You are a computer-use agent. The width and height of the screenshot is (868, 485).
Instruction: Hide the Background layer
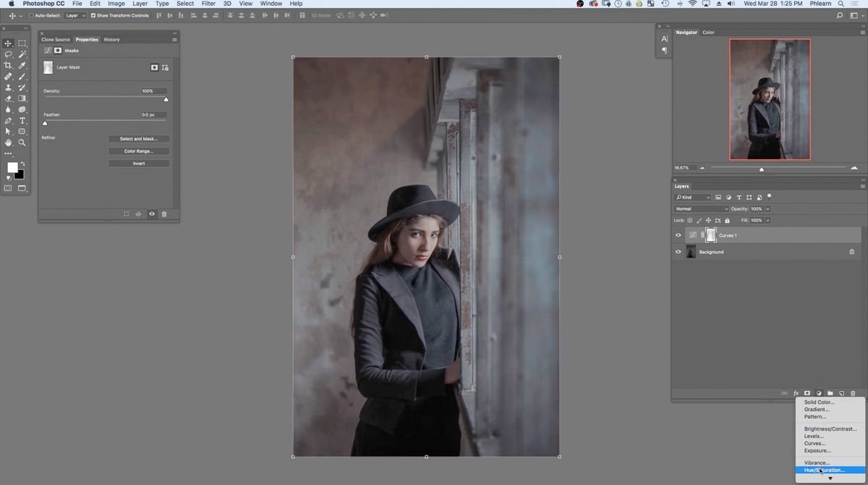(x=678, y=252)
